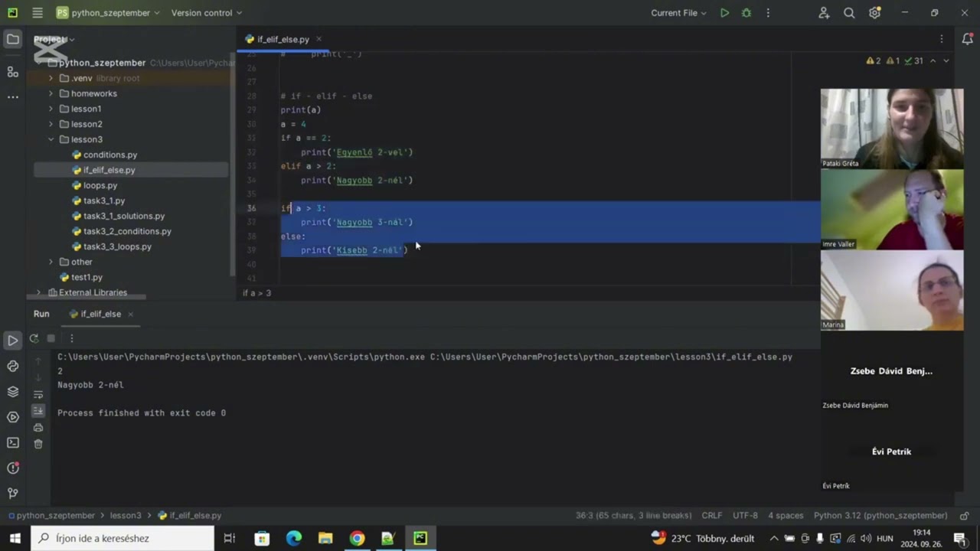This screenshot has height=551, width=980.
Task: Open More Actions next to Debug
Action: click(x=768, y=13)
